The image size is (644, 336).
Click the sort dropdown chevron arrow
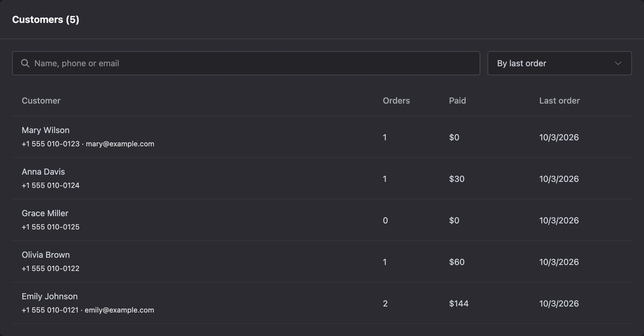(618, 63)
